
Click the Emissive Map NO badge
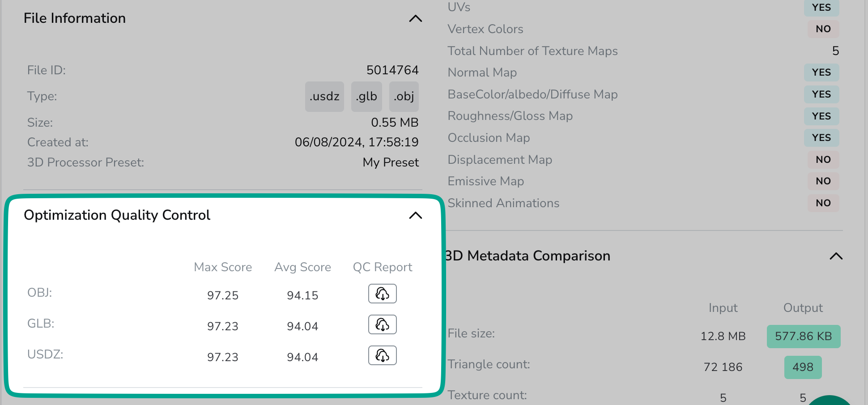823,181
